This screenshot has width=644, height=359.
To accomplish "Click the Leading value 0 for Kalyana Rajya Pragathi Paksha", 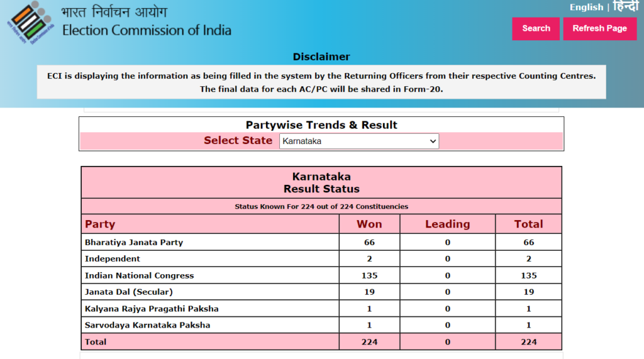I will pyautogui.click(x=447, y=309).
